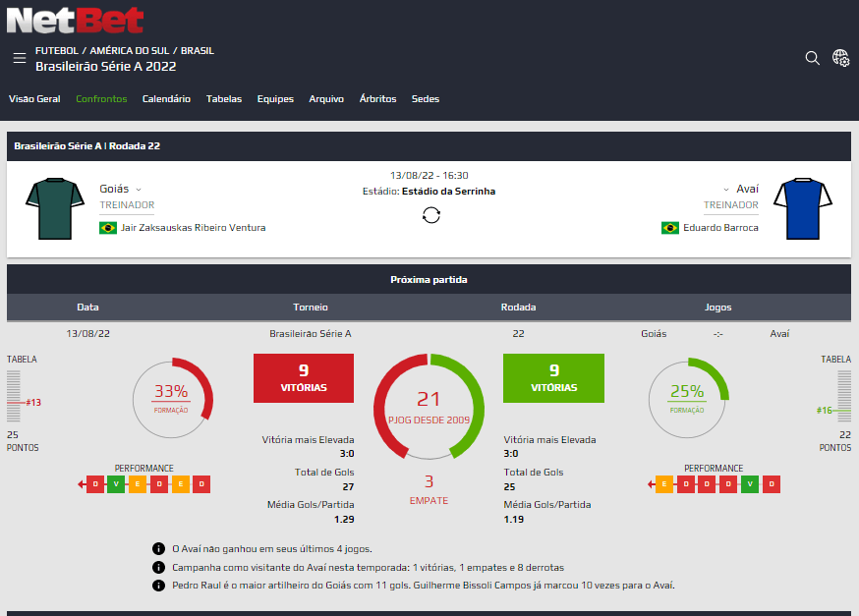The width and height of the screenshot is (859, 616).
Task: Click the NetBet logo
Action: (76, 20)
